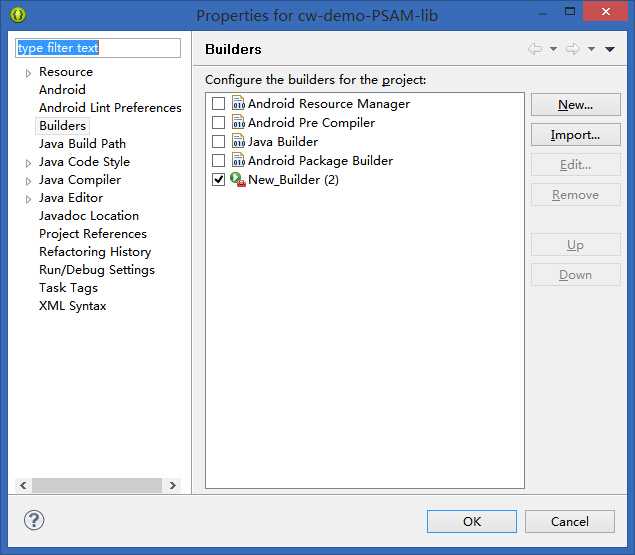
Task: Click the Down button
Action: [x=575, y=275]
